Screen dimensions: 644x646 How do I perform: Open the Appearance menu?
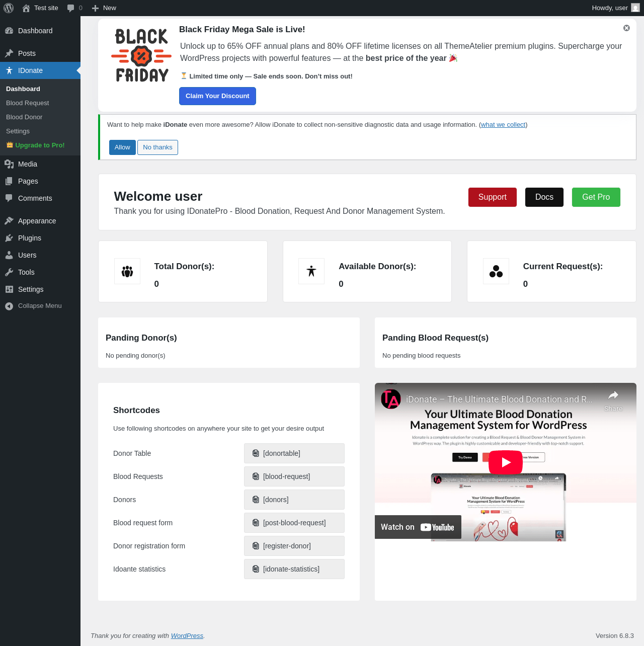pyautogui.click(x=40, y=221)
